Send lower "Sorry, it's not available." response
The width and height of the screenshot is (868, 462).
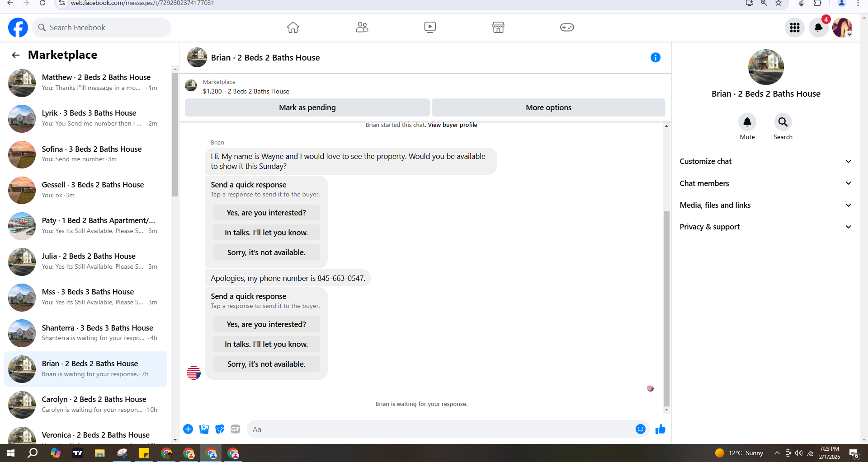point(266,364)
